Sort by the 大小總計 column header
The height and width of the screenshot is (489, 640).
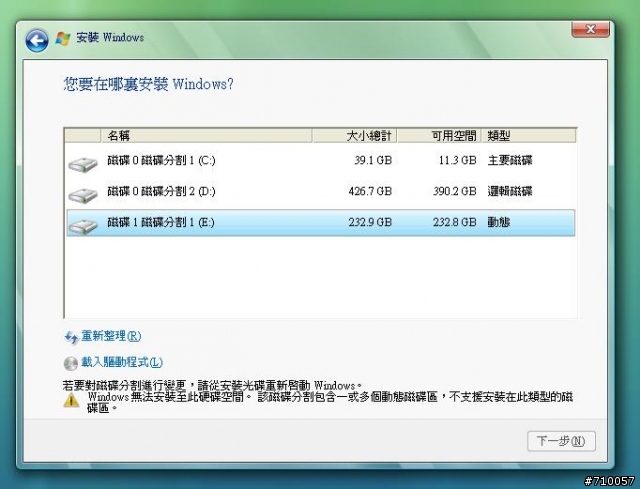click(354, 136)
